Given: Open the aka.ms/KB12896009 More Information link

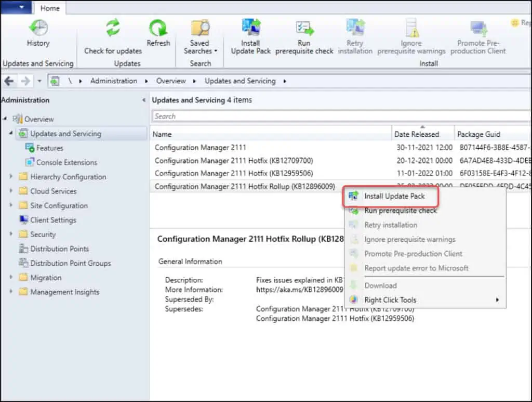Looking at the screenshot, I should (x=300, y=290).
